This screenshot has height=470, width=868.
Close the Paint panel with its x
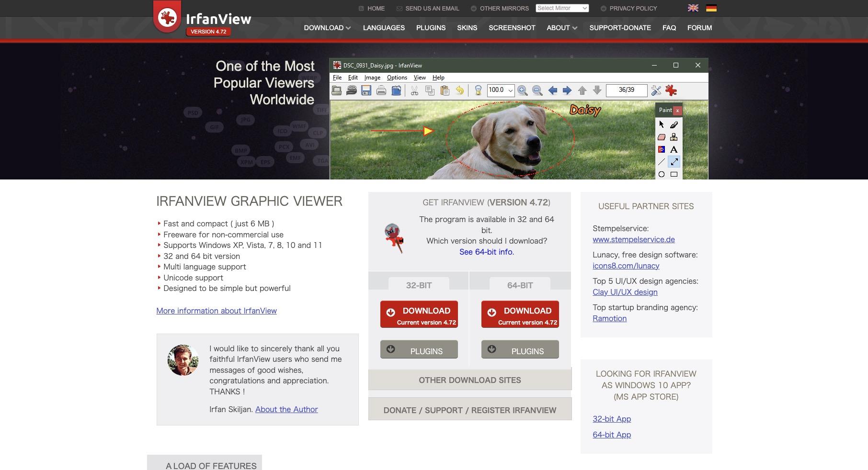pyautogui.click(x=677, y=111)
